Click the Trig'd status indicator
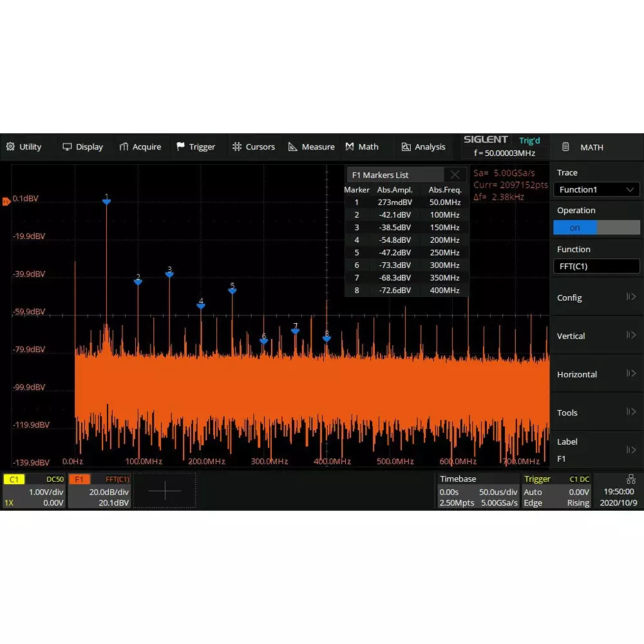644x644 pixels. [529, 140]
